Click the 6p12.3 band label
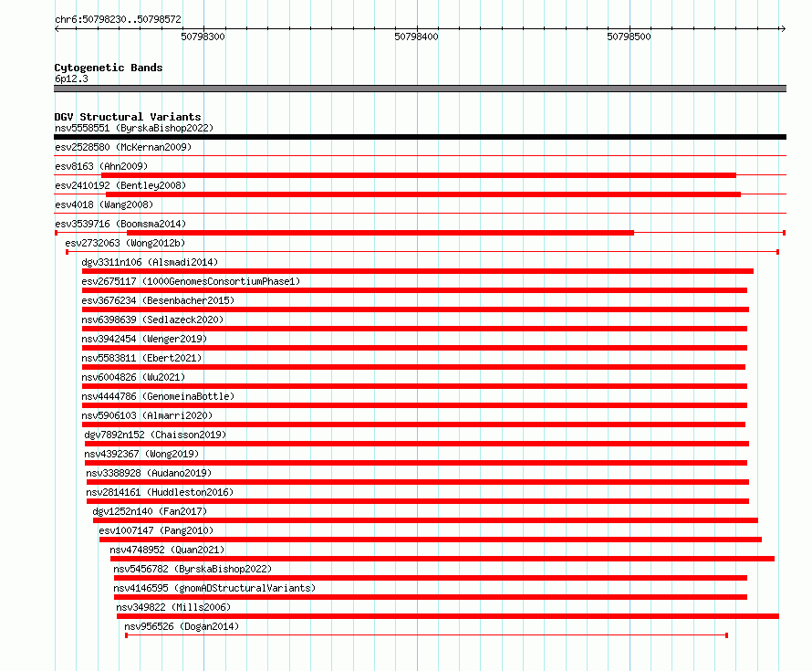Image resolution: width=812 pixels, height=671 pixels. [71, 79]
